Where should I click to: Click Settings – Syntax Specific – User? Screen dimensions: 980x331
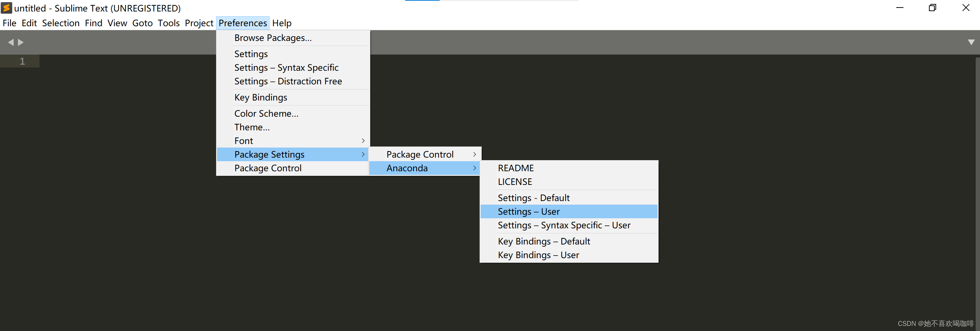point(569,225)
